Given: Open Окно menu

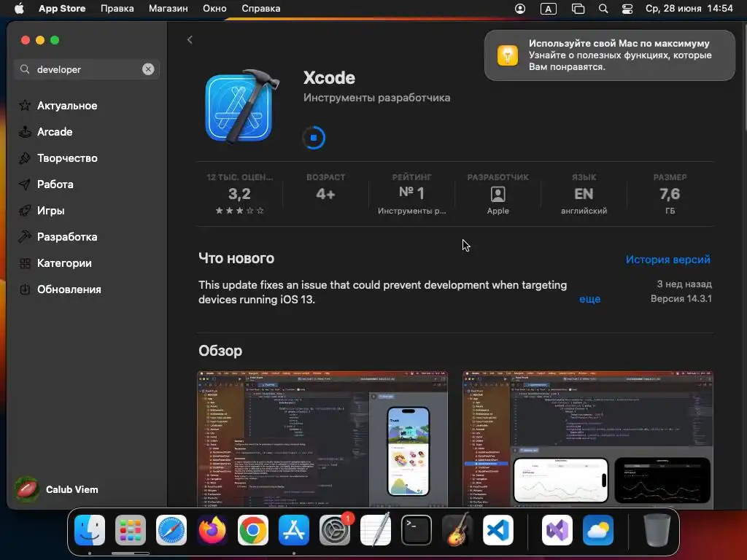Looking at the screenshot, I should coord(214,9).
